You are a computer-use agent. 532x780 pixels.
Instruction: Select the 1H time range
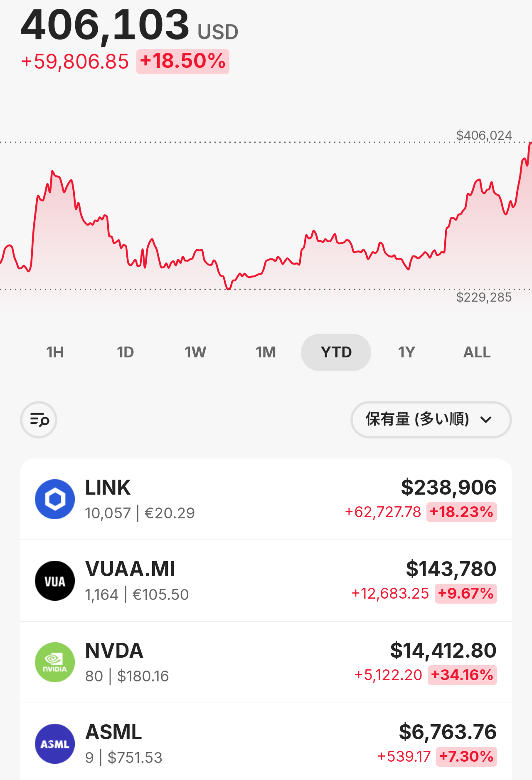55,352
